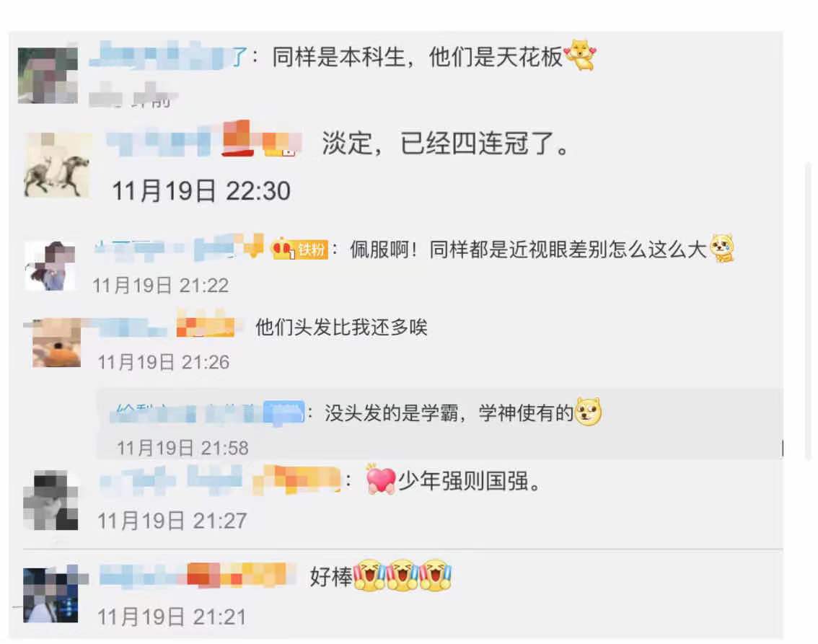Click blurred username before 佩服啊 comment
818x644 pixels.
[x=179, y=247]
